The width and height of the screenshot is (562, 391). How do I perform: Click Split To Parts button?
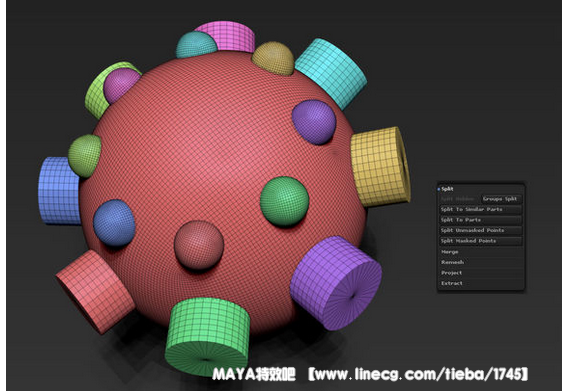[480, 220]
